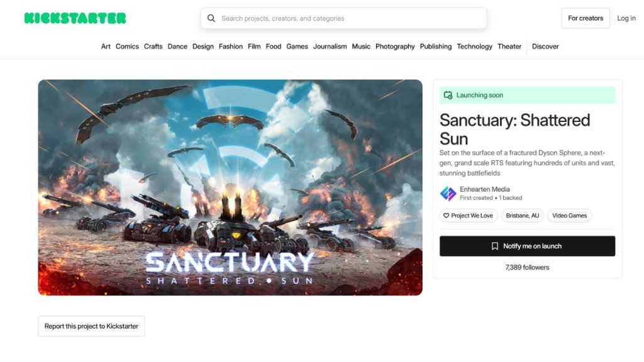Click Notify me on launch button

[528, 246]
